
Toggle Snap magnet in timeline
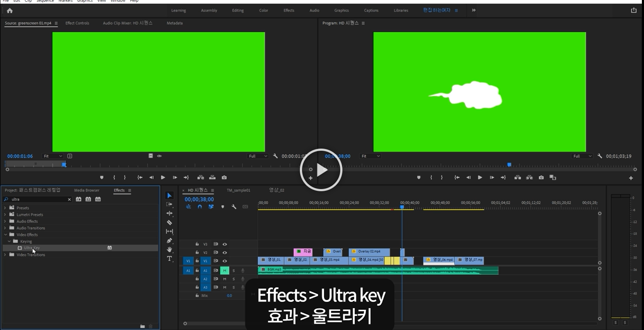[x=200, y=207]
